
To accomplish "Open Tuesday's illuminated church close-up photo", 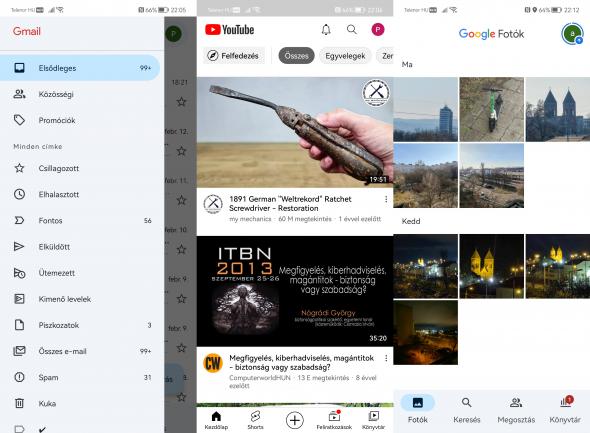I will [x=491, y=266].
